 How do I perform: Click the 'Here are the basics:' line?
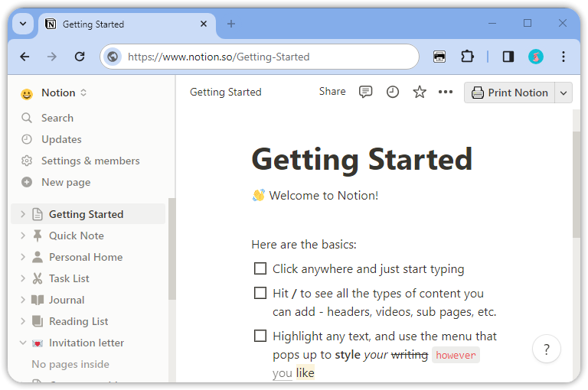tap(304, 245)
